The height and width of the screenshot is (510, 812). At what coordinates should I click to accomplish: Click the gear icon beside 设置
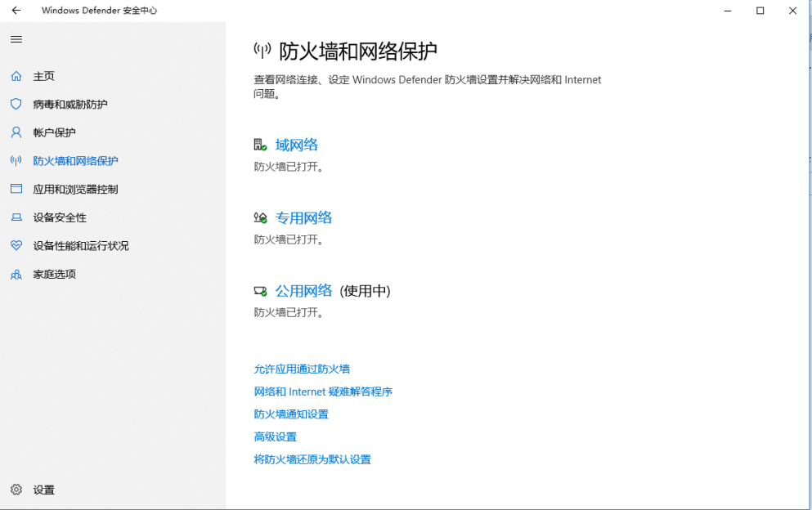click(16, 490)
